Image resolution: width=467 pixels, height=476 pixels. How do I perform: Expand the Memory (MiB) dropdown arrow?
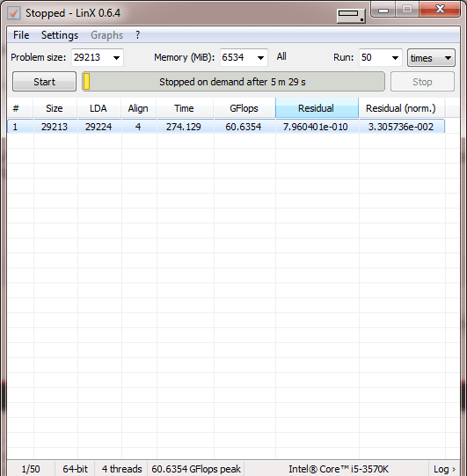click(260, 58)
